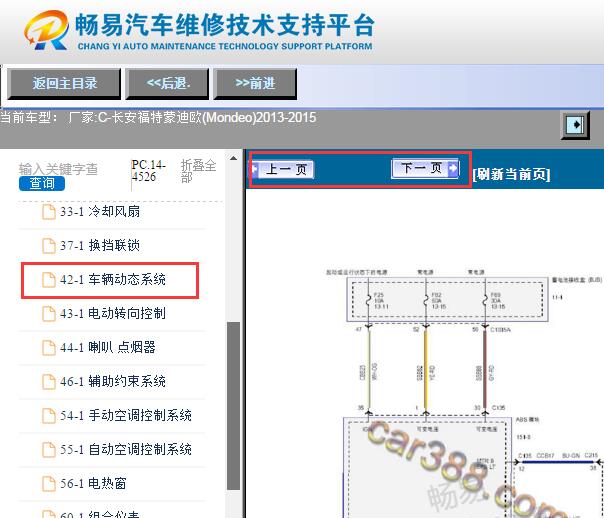This screenshot has width=604, height=518.
Task: Click the document icon beside 43-1 电动转向控制
Action: (49, 313)
